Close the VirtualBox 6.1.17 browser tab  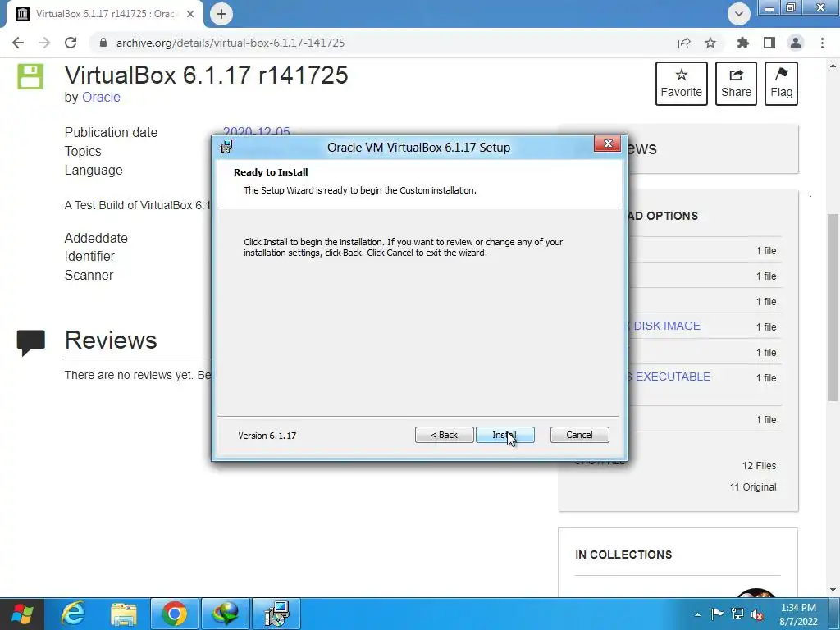pos(189,14)
